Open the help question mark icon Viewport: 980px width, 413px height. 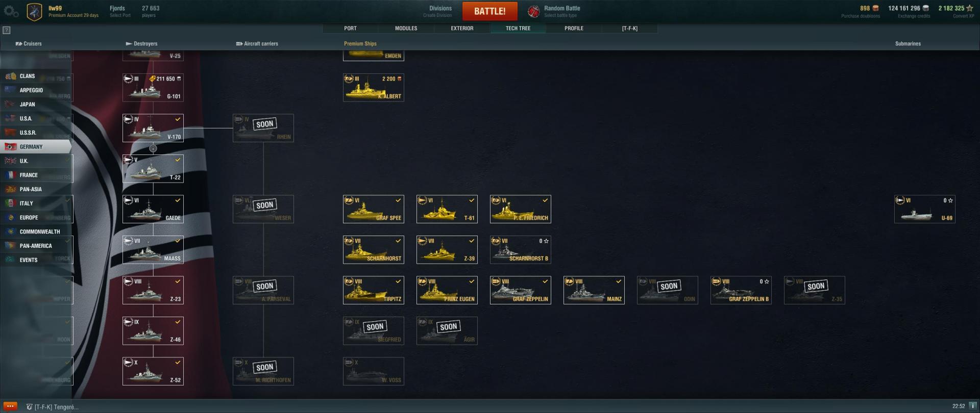pos(7,30)
